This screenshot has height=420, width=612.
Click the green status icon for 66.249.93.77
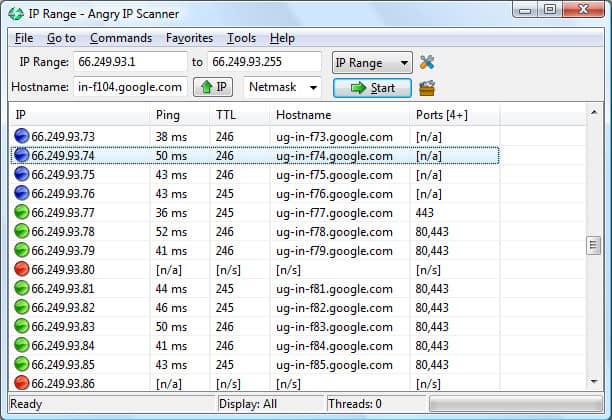coord(21,212)
